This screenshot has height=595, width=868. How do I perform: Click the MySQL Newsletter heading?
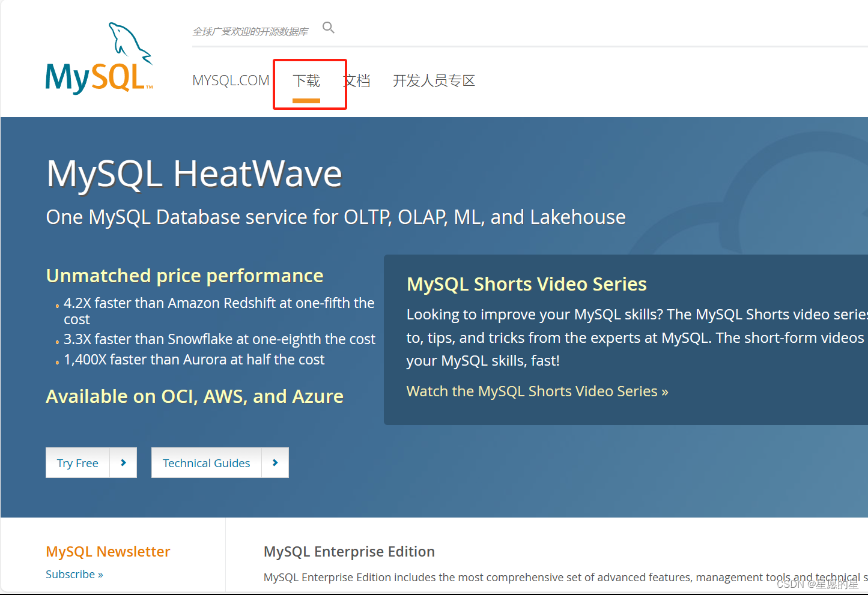click(x=108, y=551)
